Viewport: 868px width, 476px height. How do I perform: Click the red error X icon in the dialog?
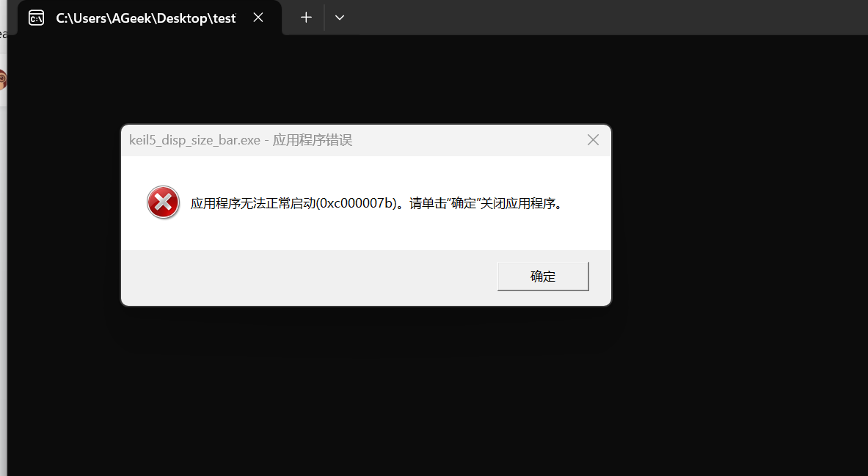pyautogui.click(x=163, y=202)
